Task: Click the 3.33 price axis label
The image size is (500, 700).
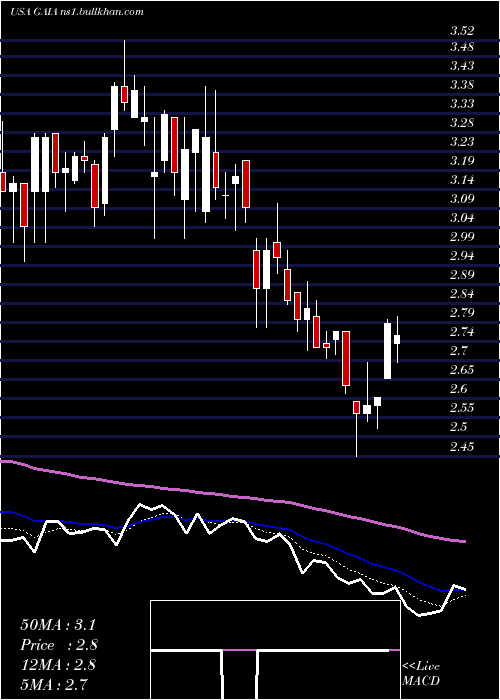Action: click(x=462, y=104)
